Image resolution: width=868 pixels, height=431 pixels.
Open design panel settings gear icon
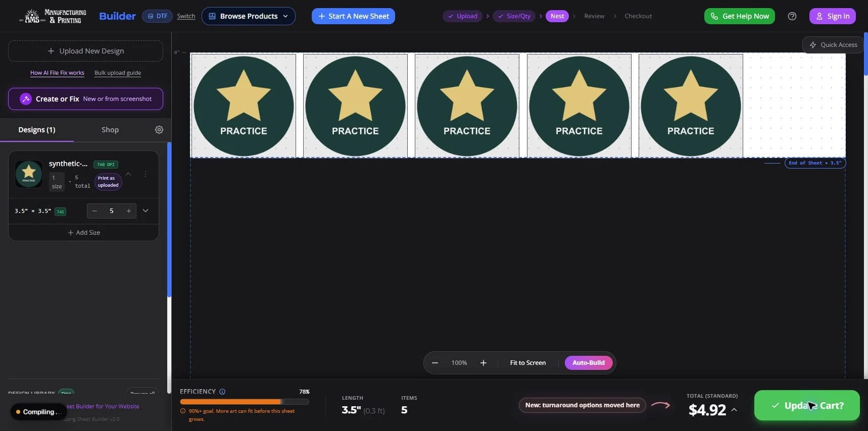[x=159, y=130]
